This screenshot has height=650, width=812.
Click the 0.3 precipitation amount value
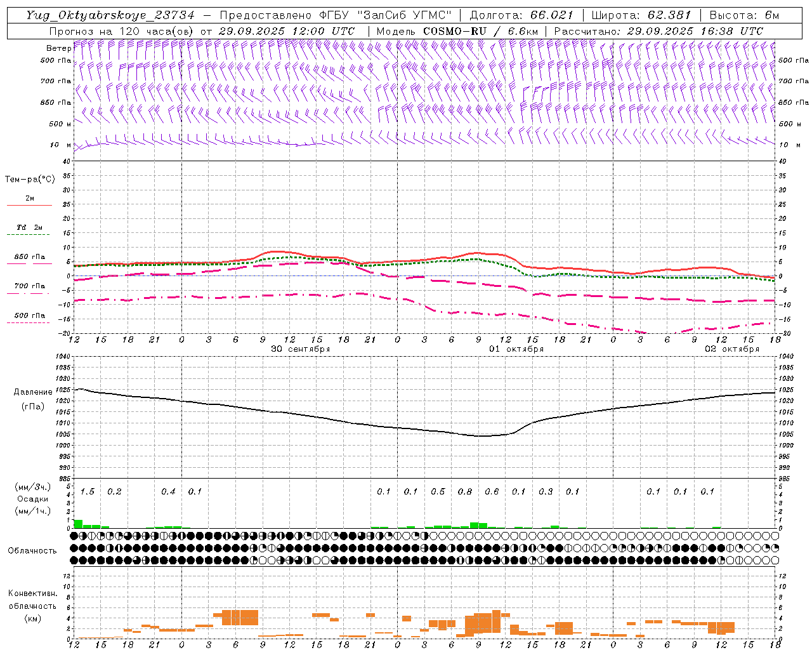point(546,492)
